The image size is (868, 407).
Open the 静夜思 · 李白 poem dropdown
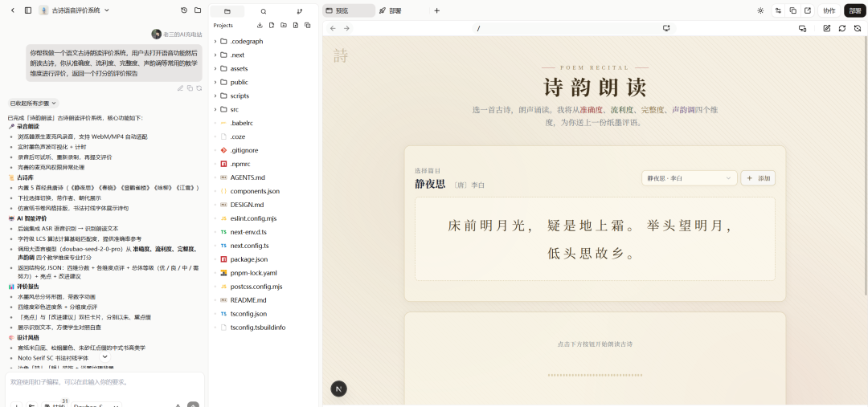tap(690, 178)
